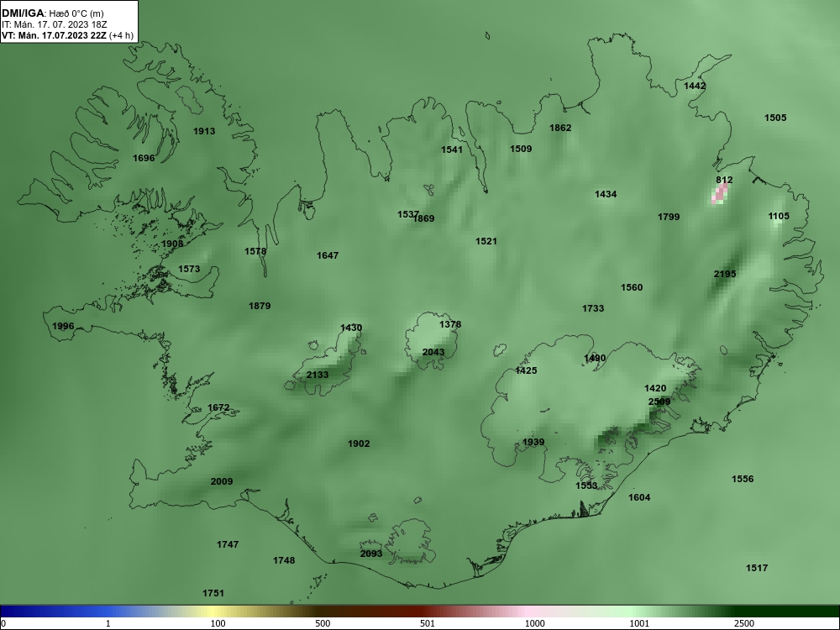Click the 1604 offshore label

(639, 497)
